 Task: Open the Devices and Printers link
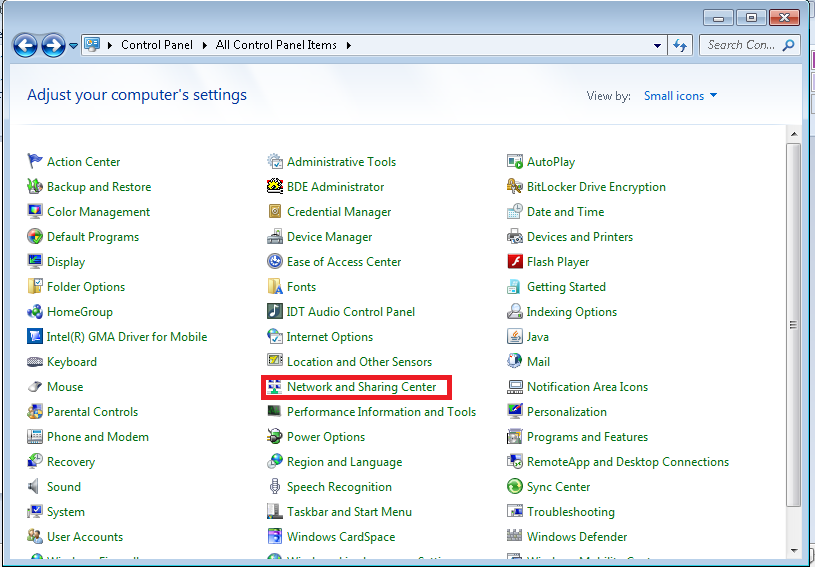pyautogui.click(x=580, y=236)
